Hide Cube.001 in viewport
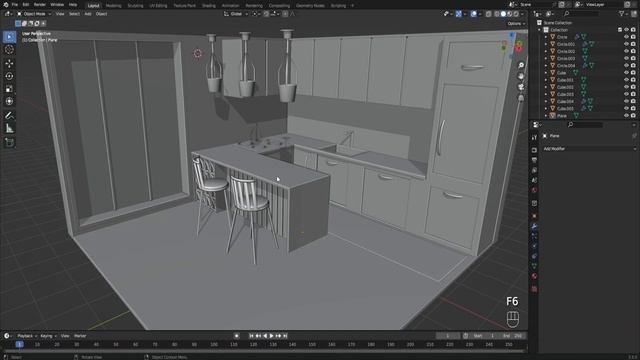Screen dimensions: 640x360 pyautogui.click(x=626, y=80)
